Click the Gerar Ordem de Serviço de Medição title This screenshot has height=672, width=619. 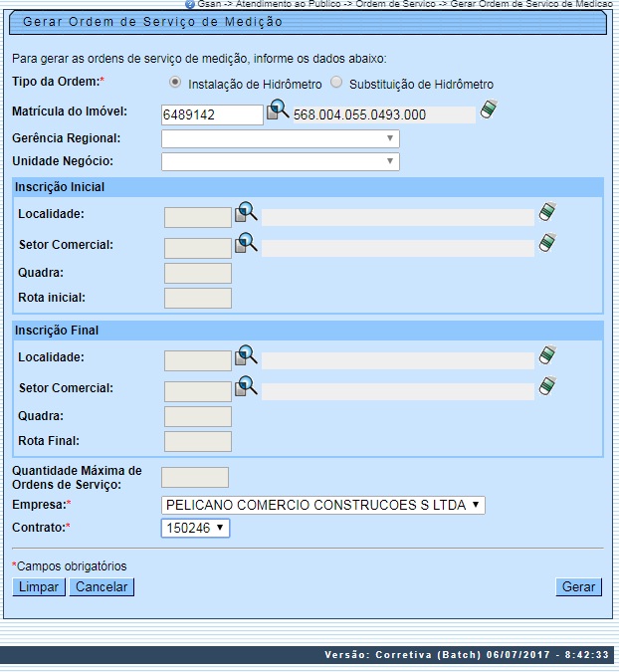(x=152, y=22)
